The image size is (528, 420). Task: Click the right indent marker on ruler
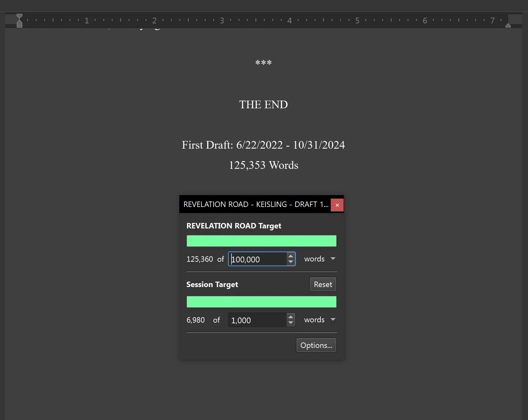point(508,25)
